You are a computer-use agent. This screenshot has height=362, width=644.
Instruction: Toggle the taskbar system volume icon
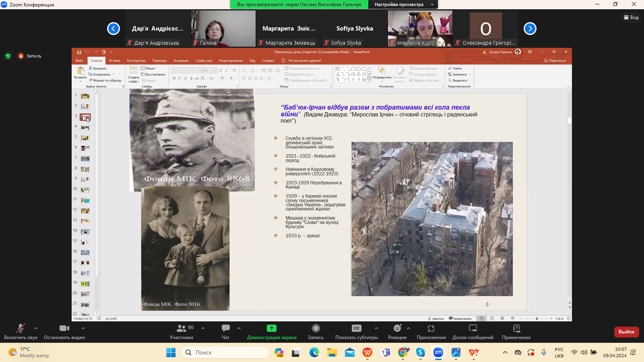(x=584, y=352)
